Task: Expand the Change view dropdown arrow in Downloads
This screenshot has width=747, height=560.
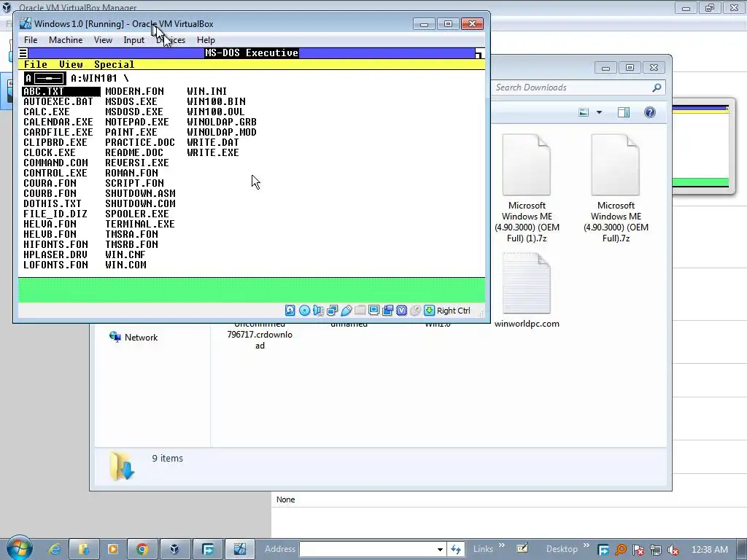Action: 600,112
